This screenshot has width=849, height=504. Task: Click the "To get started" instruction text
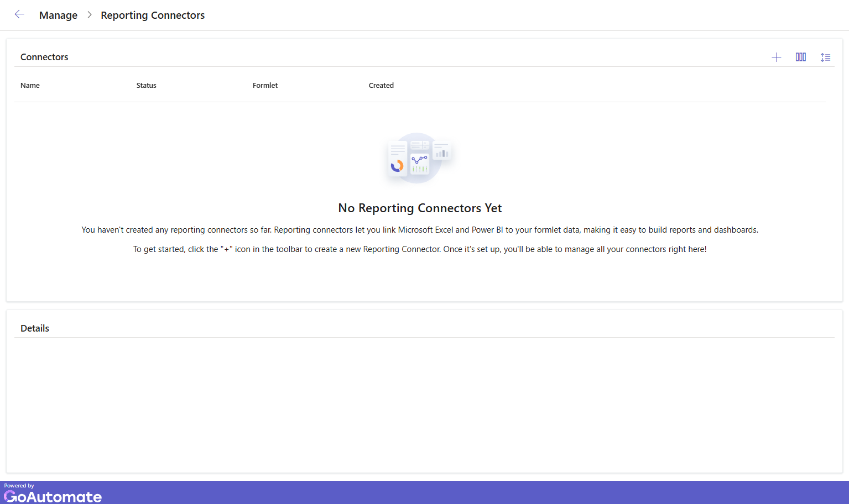pos(420,249)
